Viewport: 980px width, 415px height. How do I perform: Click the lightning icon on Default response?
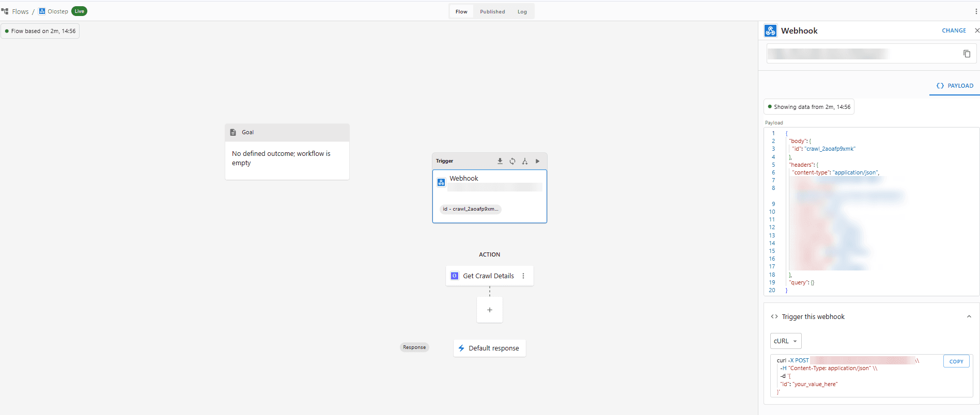pyautogui.click(x=461, y=348)
